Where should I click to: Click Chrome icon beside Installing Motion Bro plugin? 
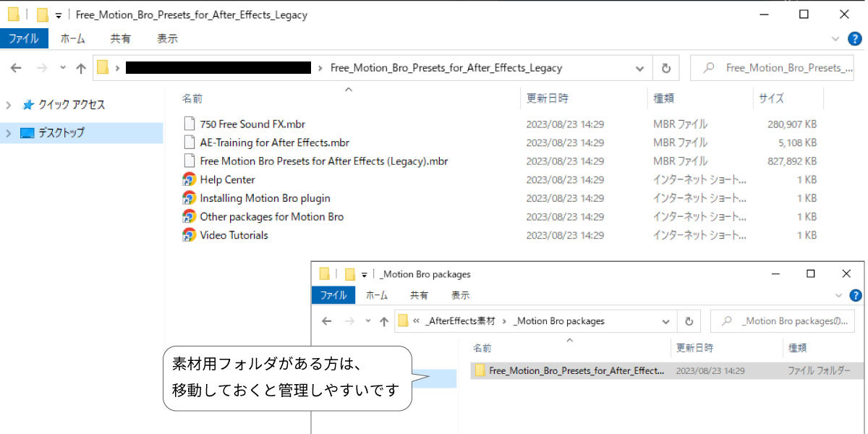tap(189, 198)
